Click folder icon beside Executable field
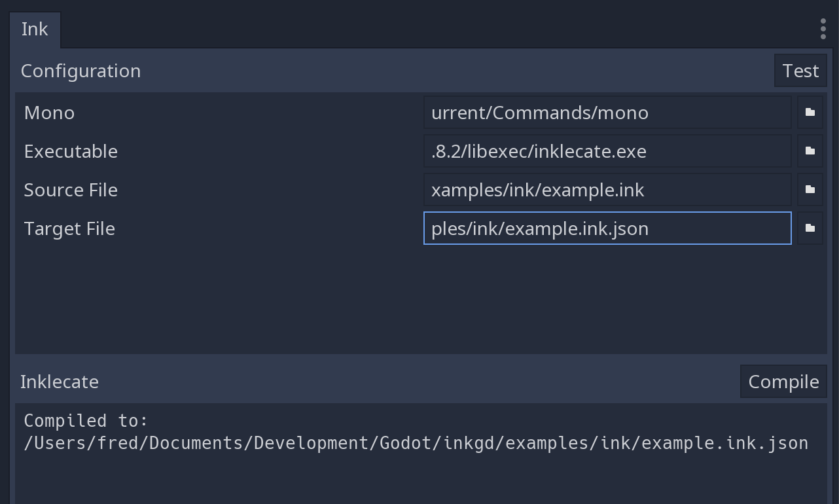The image size is (839, 504). 810,151
